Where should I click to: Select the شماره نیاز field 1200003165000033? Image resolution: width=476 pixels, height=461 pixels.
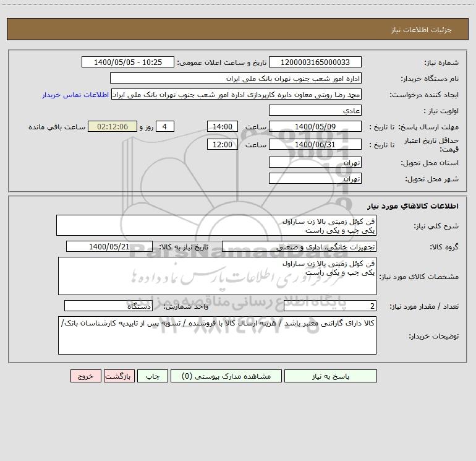pyautogui.click(x=315, y=62)
